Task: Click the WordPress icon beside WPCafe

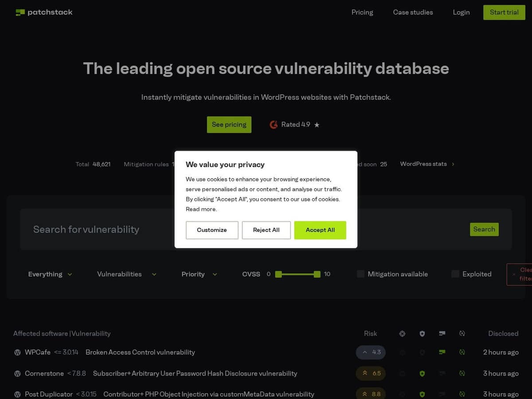Action: (17, 352)
